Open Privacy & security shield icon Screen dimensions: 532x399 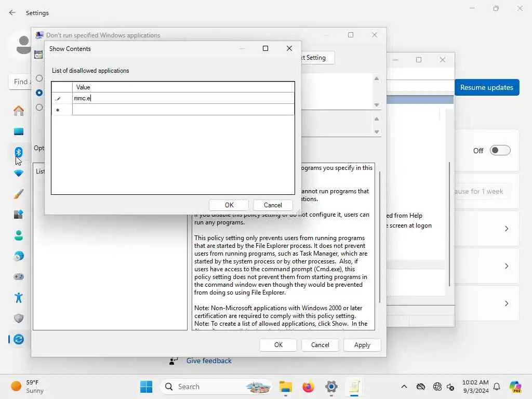pos(19,318)
